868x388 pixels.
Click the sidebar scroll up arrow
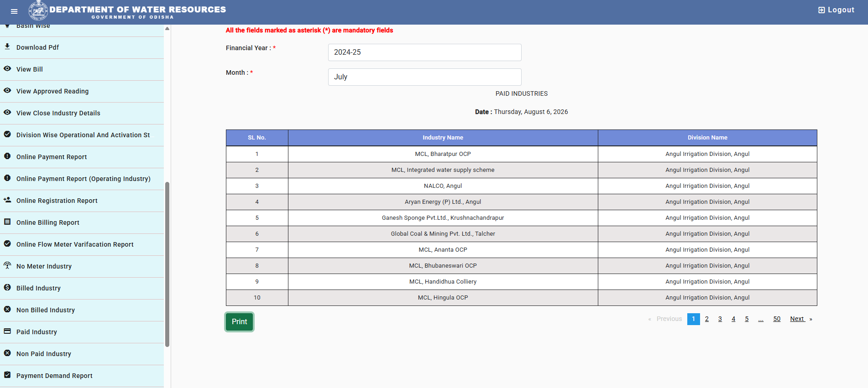[x=167, y=29]
